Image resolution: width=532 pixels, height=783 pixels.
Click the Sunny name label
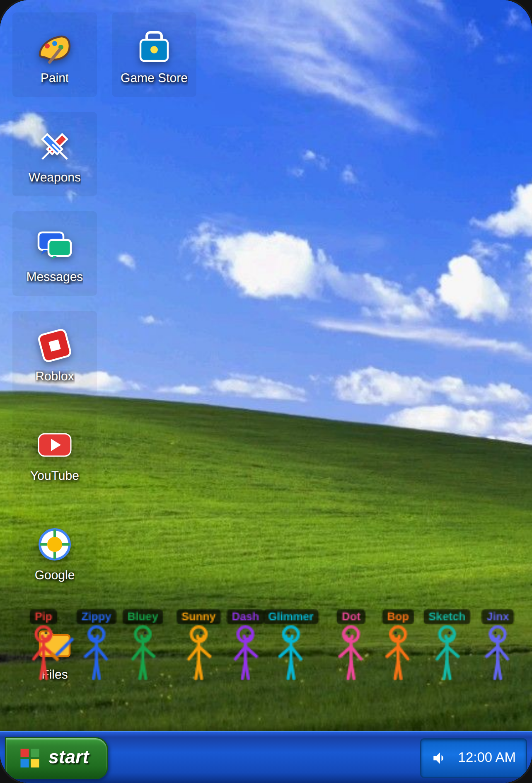(x=198, y=616)
